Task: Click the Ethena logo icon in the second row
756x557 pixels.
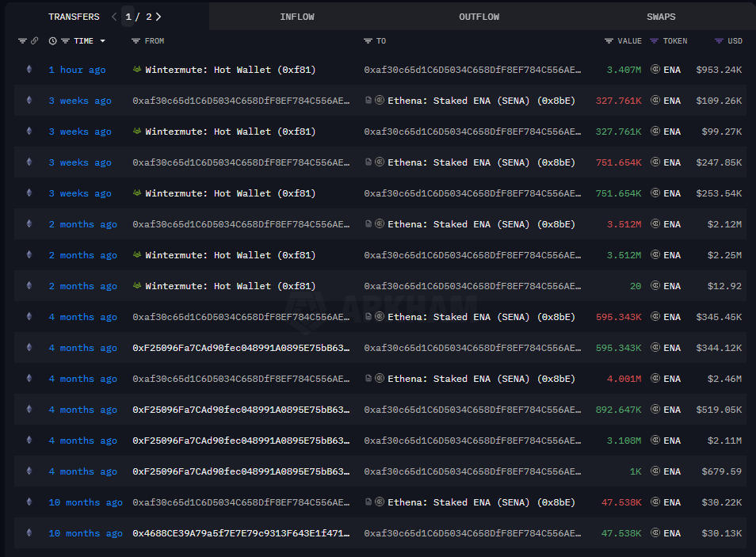Action: pos(379,101)
